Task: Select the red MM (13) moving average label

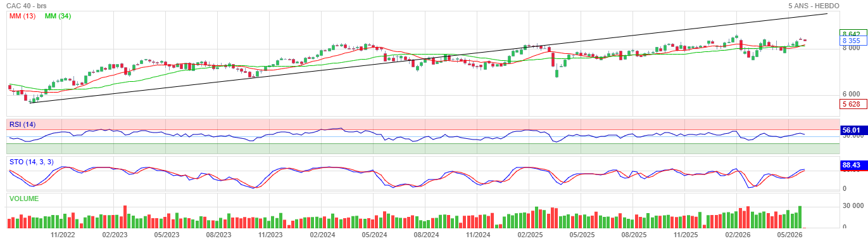Action: point(22,16)
